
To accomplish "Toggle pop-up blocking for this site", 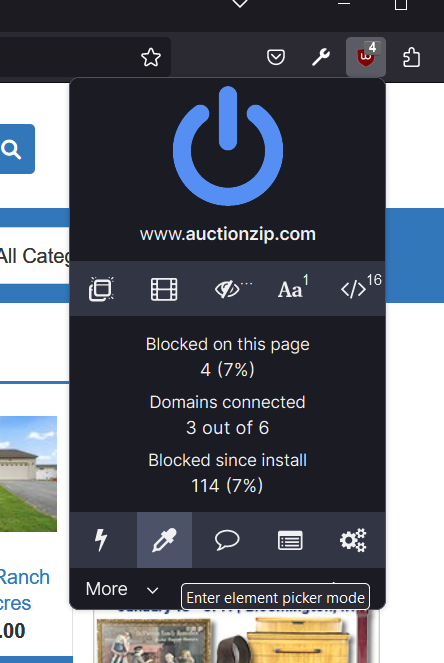I will coord(101,289).
